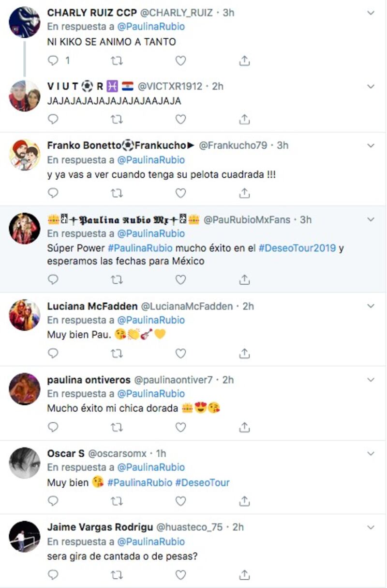387x588 pixels.
Task: Like Franko Bonetto's pelota cuadrada tweet
Action: [x=180, y=193]
